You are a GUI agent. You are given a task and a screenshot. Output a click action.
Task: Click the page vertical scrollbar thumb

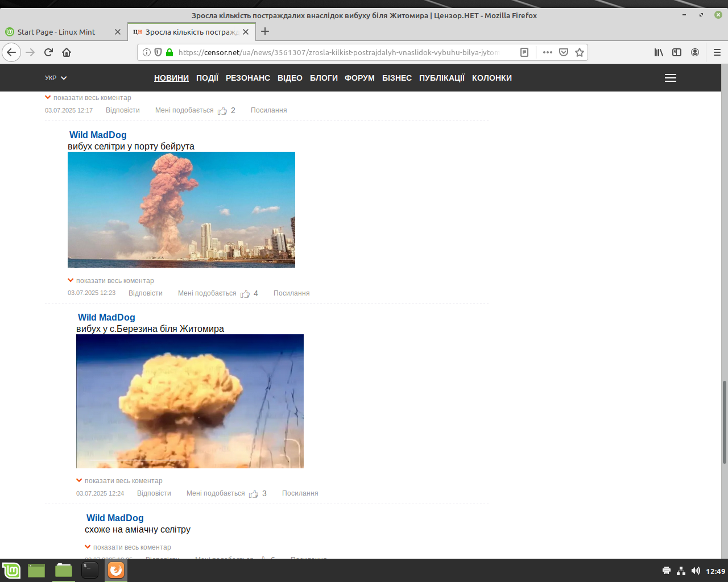pos(724,422)
